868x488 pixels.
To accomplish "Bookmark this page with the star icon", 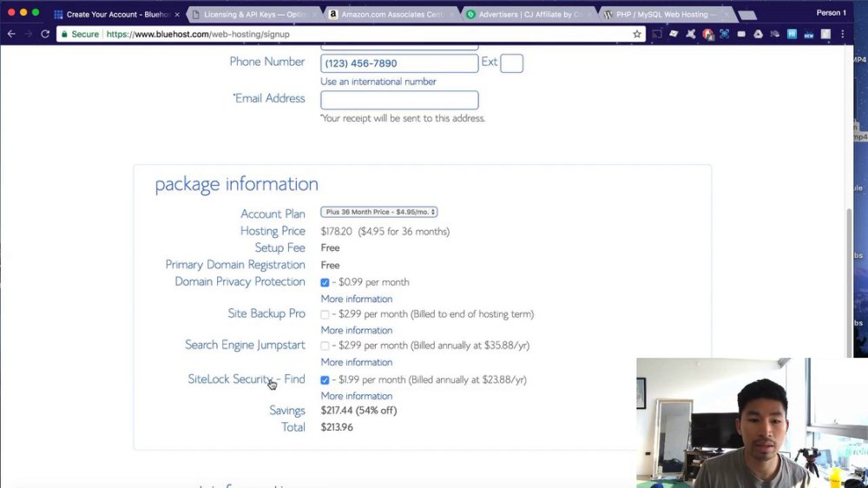I will (637, 35).
